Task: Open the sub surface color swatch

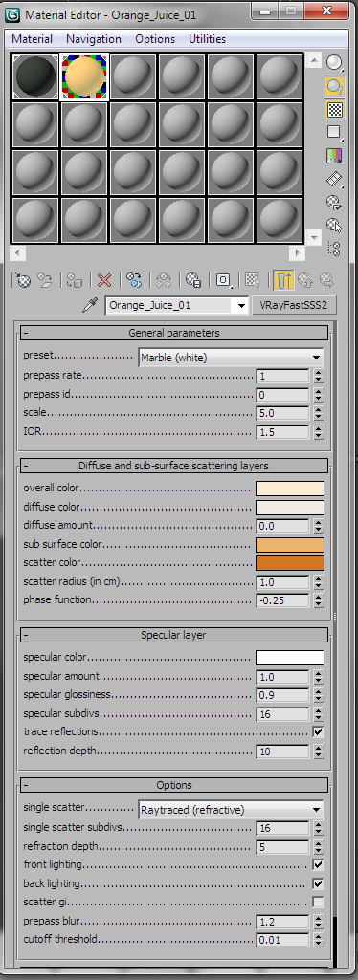Action: pyautogui.click(x=290, y=544)
